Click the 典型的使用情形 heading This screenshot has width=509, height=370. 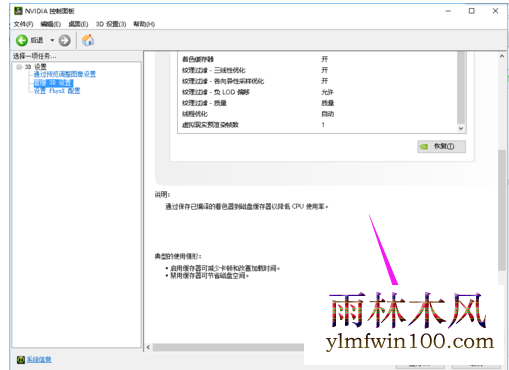178,256
